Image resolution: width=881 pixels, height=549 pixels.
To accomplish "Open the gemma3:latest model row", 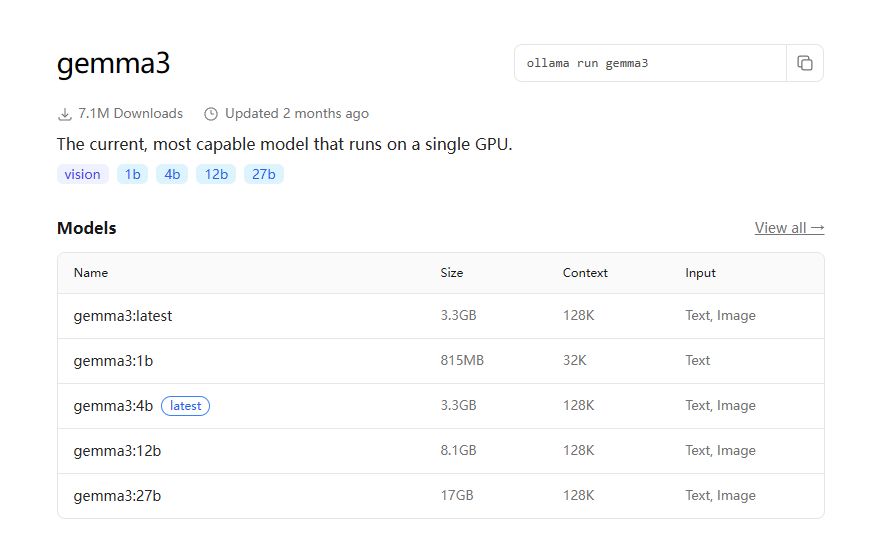I will click(x=123, y=316).
